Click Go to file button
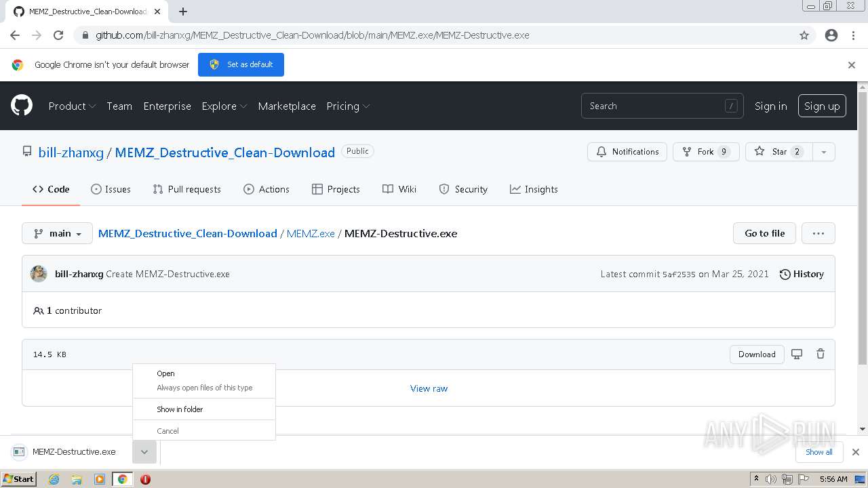 764,233
